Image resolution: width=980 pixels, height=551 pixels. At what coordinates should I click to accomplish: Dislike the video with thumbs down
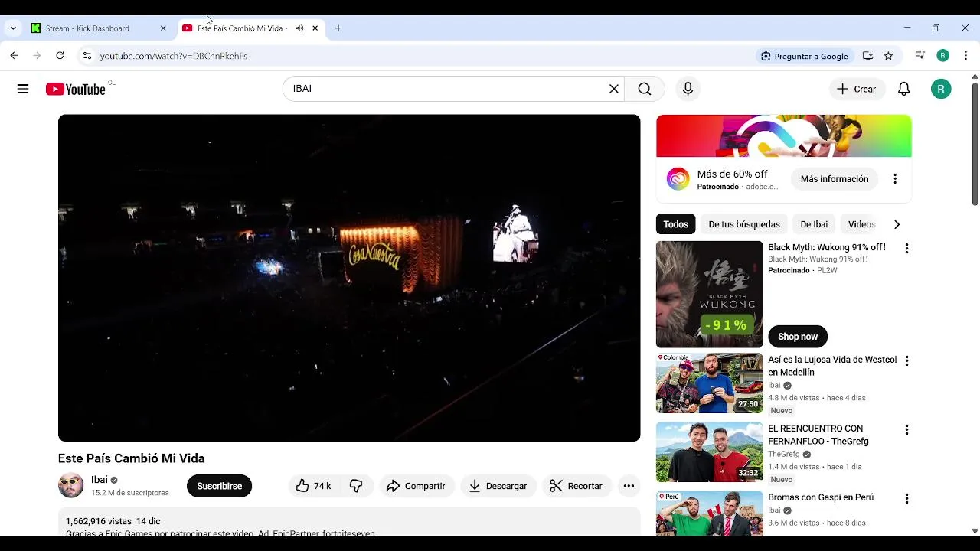click(356, 486)
